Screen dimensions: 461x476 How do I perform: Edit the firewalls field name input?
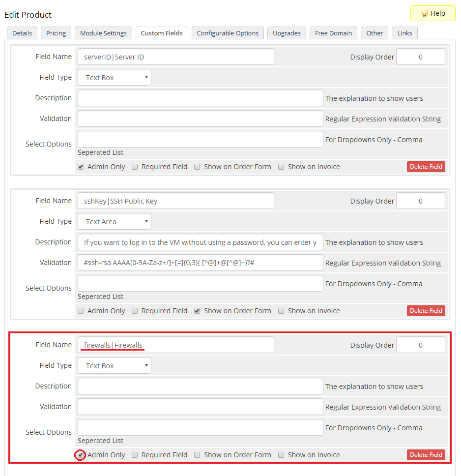point(176,345)
